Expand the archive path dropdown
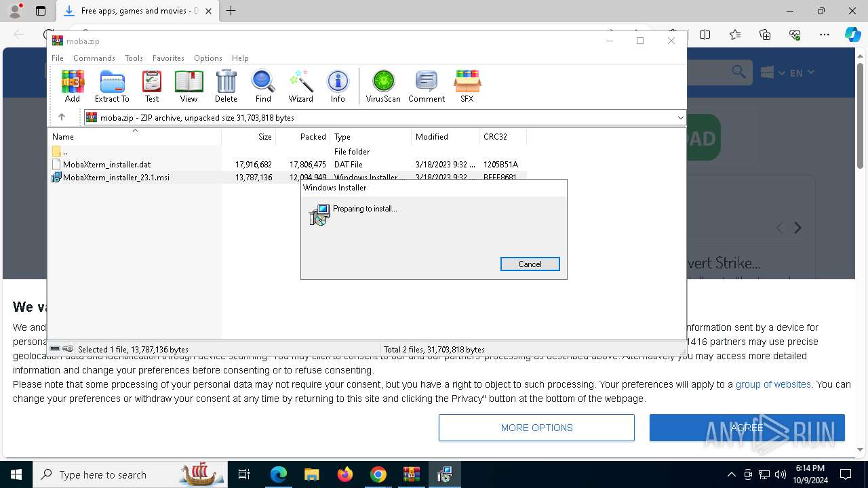868x488 pixels. click(x=680, y=118)
